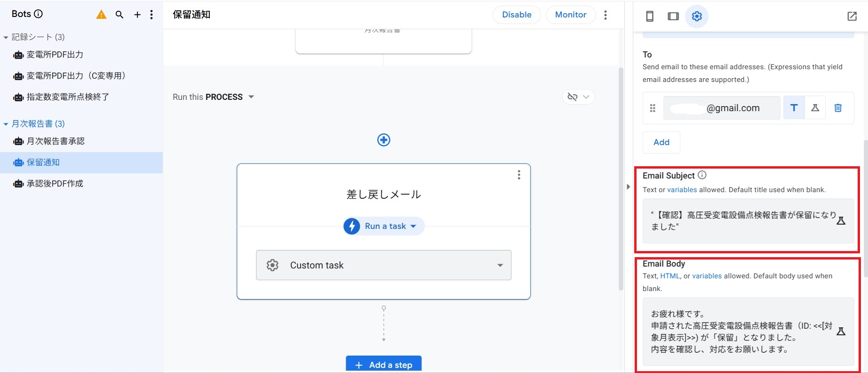Click the Disable button

pyautogui.click(x=517, y=15)
